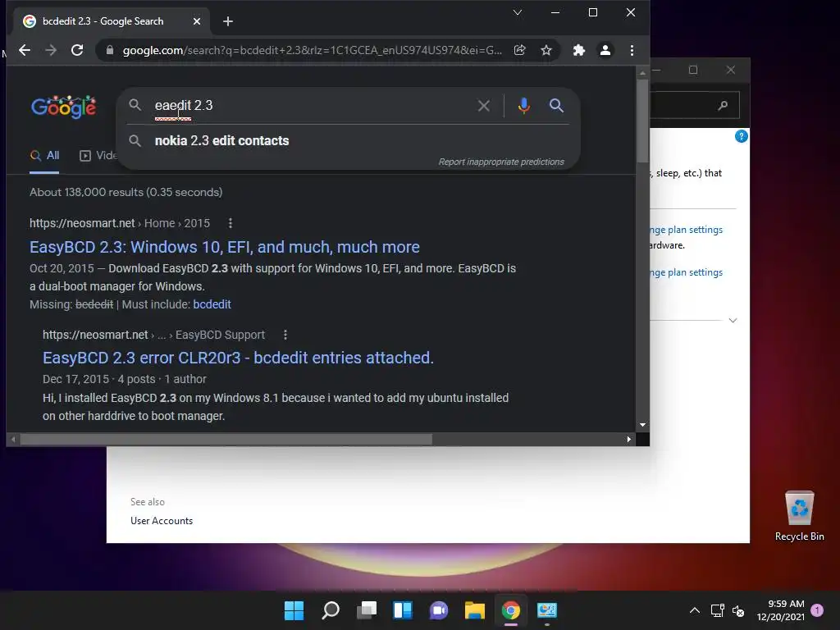840x630 pixels.
Task: Choose suggestion nokia 2.3 edit contacts
Action: pyautogui.click(x=221, y=141)
